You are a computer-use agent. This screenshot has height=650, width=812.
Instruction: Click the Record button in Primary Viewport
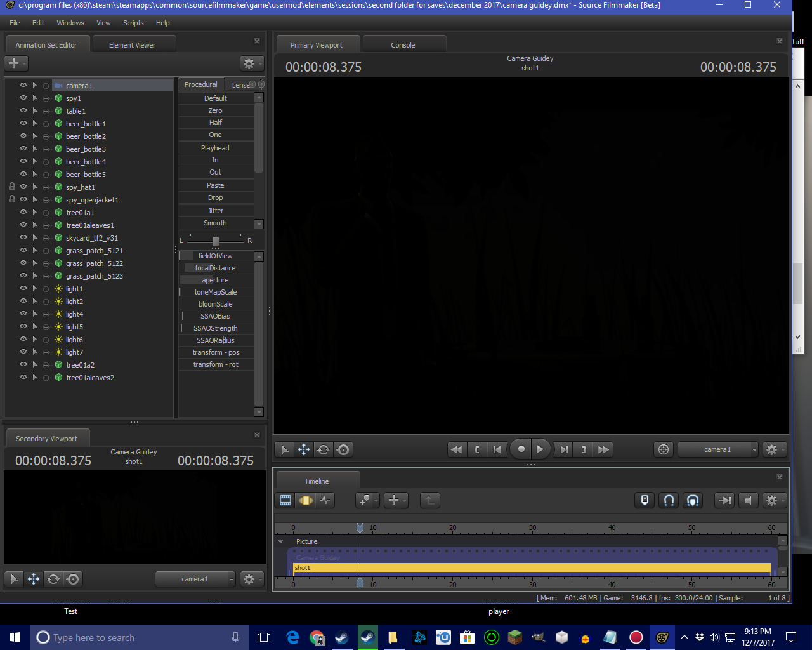tap(521, 449)
